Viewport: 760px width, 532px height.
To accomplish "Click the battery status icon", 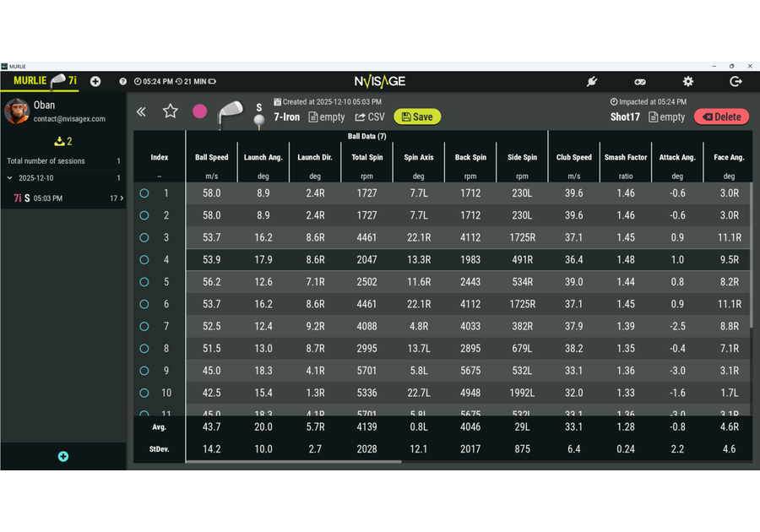I will click(212, 81).
